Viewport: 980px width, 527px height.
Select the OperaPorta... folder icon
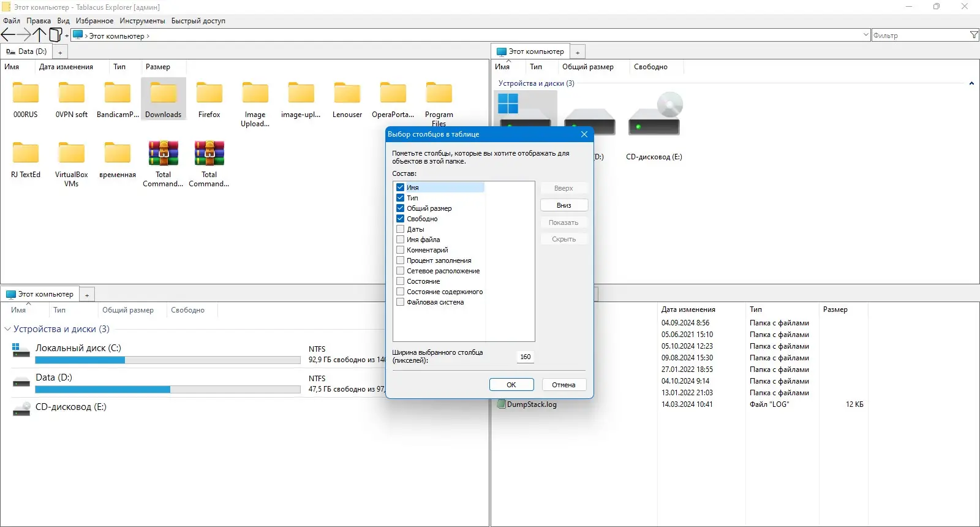click(x=393, y=93)
